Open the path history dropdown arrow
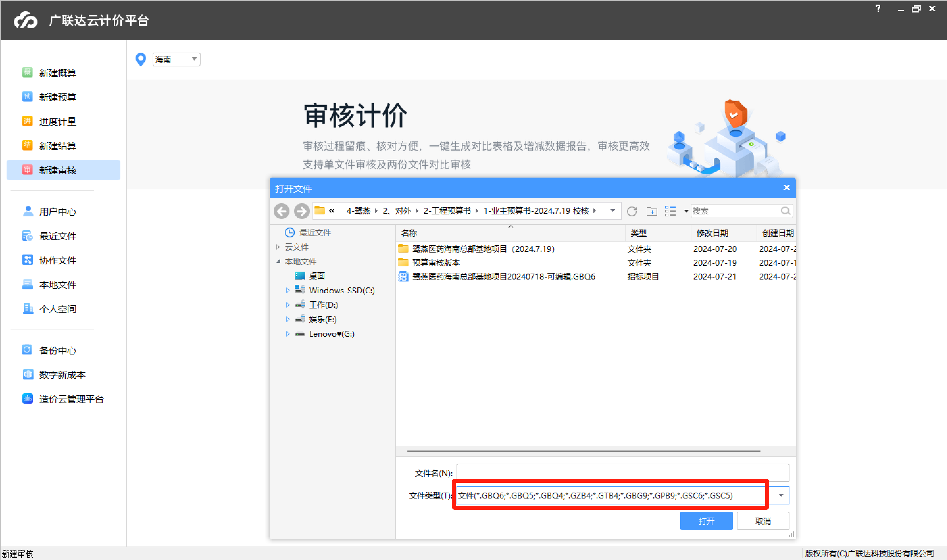Screen dimensions: 947x560 click(612, 210)
